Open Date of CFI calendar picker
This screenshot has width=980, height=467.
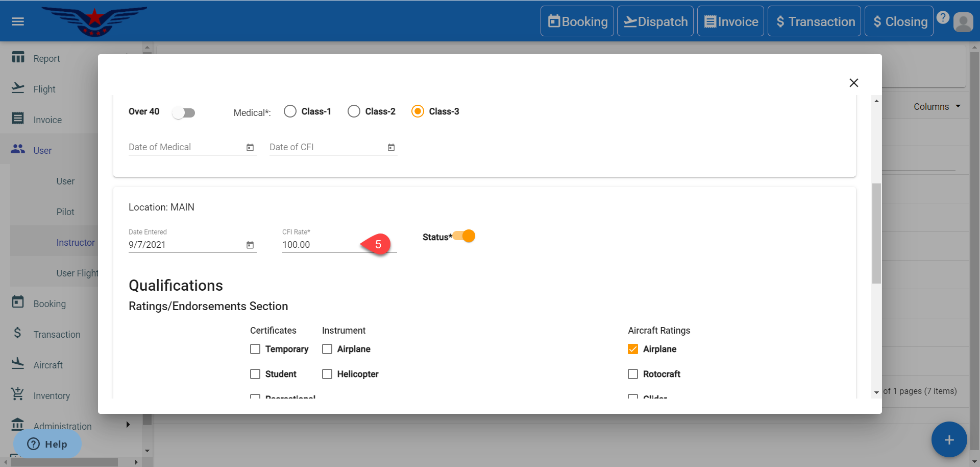pyautogui.click(x=391, y=148)
